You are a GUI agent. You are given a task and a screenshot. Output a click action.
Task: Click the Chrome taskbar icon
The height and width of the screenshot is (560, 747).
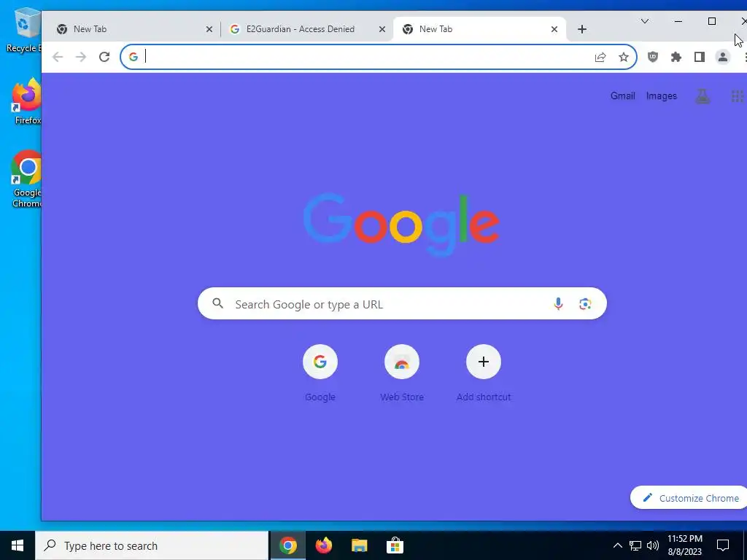coord(287,545)
